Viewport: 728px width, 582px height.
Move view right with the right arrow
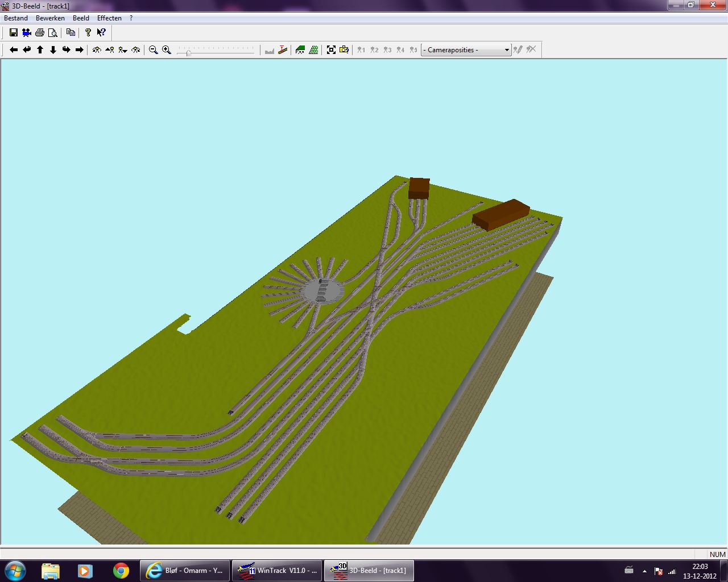[x=80, y=50]
